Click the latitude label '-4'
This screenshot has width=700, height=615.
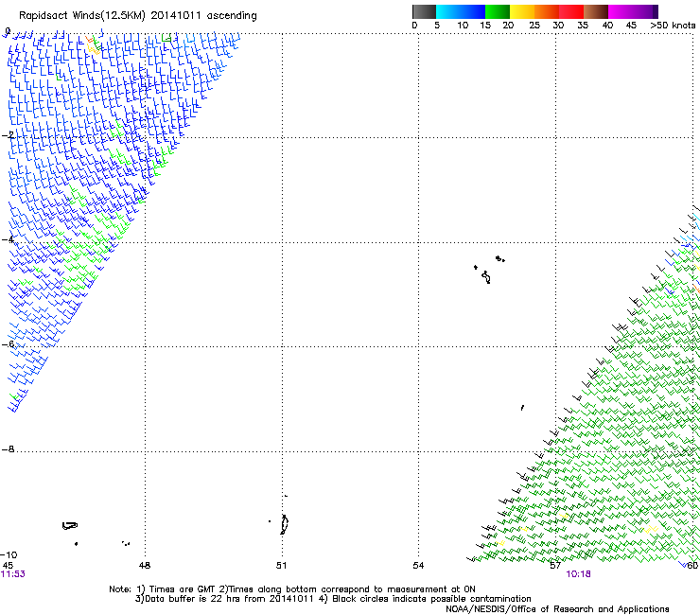pyautogui.click(x=8, y=239)
